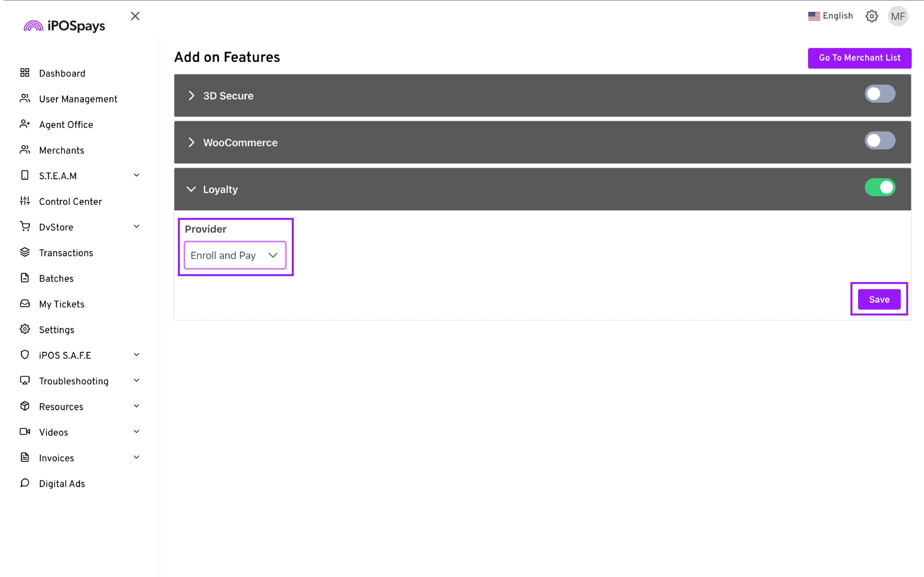Expand the iPOS S.A.F.E submenu arrow
The height and width of the screenshot is (577, 924).
(x=136, y=355)
